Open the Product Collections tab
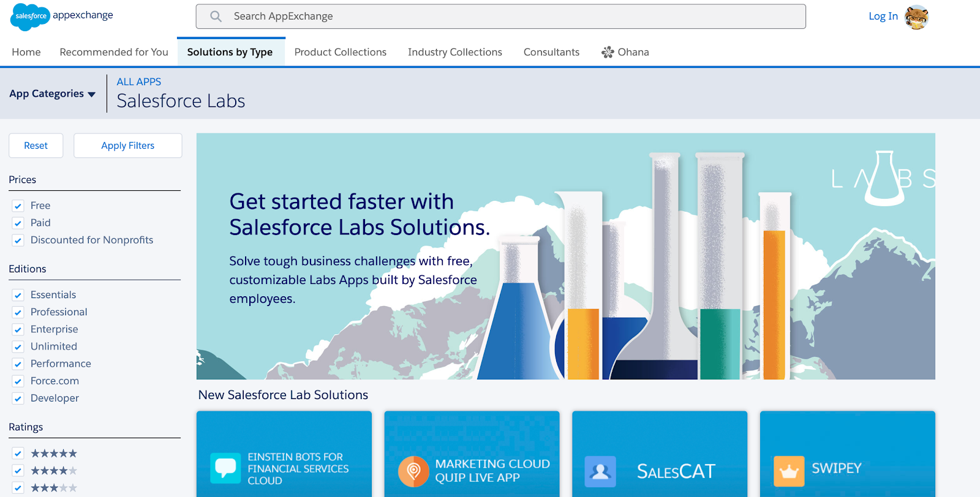This screenshot has width=980, height=497. [341, 52]
